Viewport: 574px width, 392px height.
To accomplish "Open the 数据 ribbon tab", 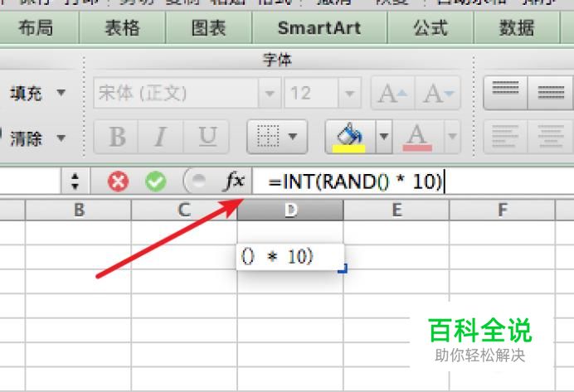I will tap(517, 28).
